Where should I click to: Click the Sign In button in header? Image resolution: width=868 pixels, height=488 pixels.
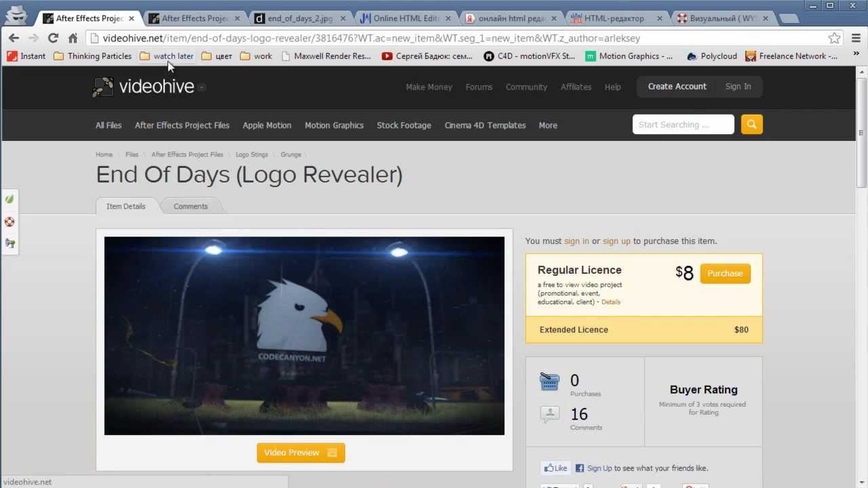(x=738, y=87)
